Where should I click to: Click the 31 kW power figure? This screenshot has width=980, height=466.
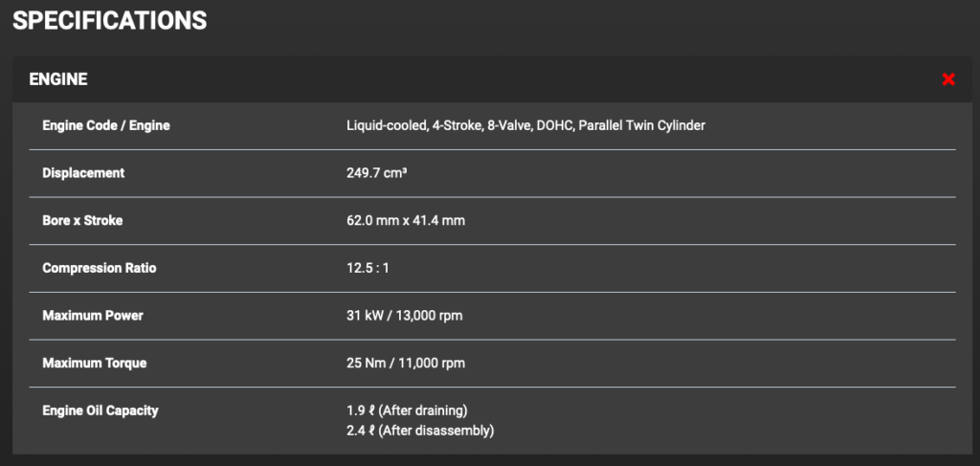pyautogui.click(x=365, y=316)
